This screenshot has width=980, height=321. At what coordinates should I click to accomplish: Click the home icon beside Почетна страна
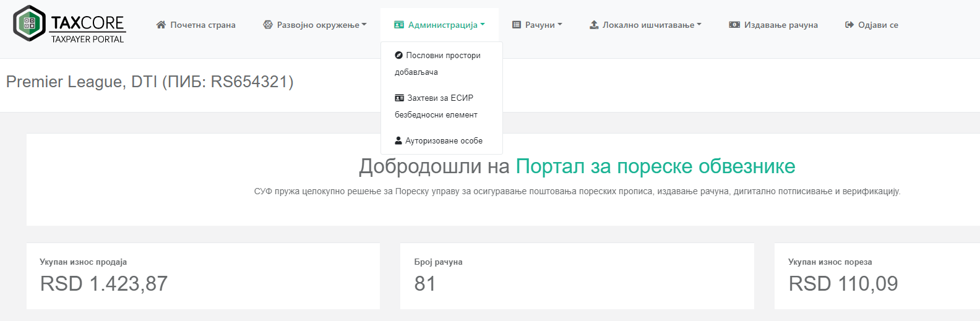tap(161, 25)
